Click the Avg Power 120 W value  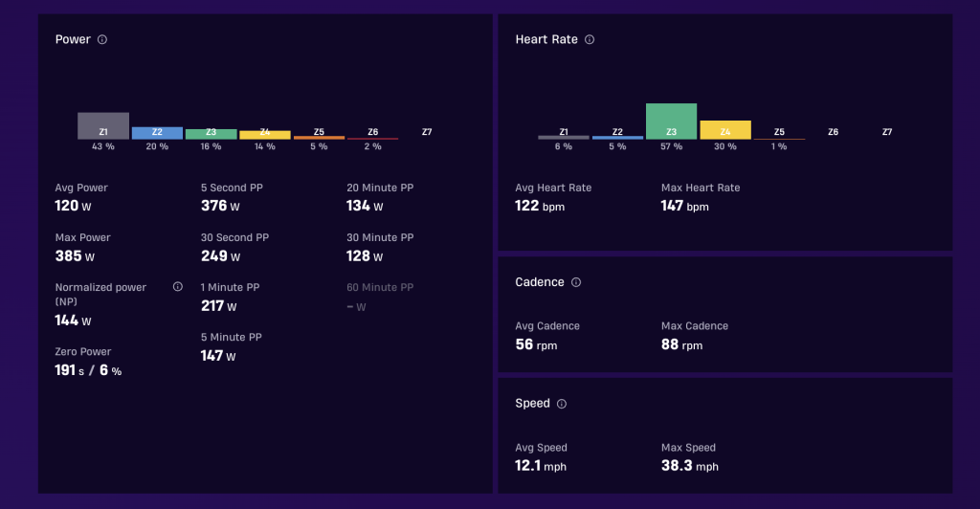pos(73,206)
